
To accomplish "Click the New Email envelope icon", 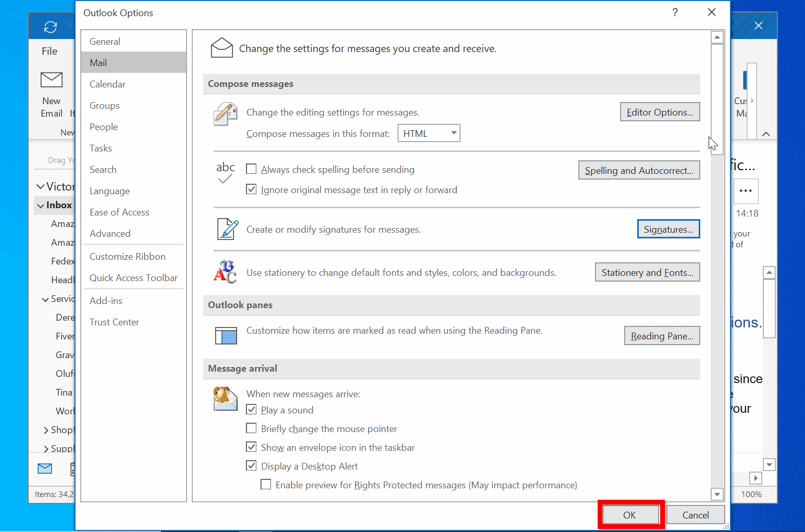I will point(51,81).
